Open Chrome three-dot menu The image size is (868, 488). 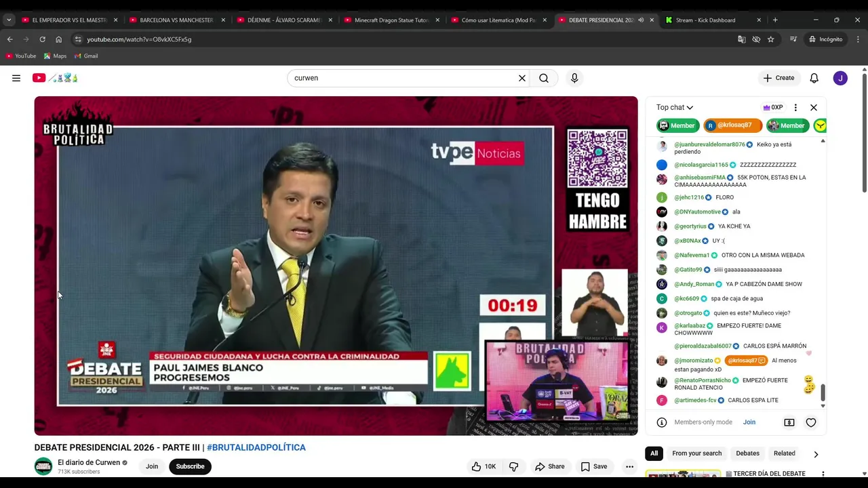pos(858,39)
